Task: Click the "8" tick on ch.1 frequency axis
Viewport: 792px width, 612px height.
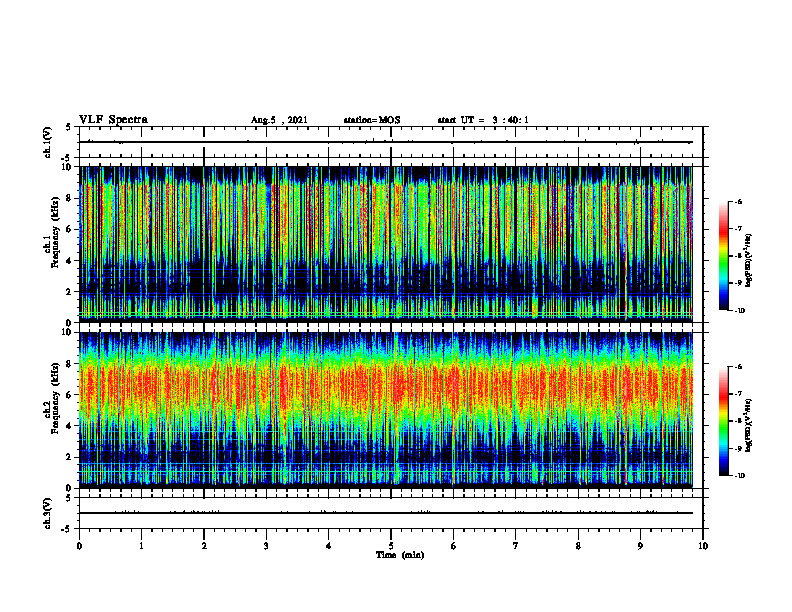Action: tap(71, 198)
